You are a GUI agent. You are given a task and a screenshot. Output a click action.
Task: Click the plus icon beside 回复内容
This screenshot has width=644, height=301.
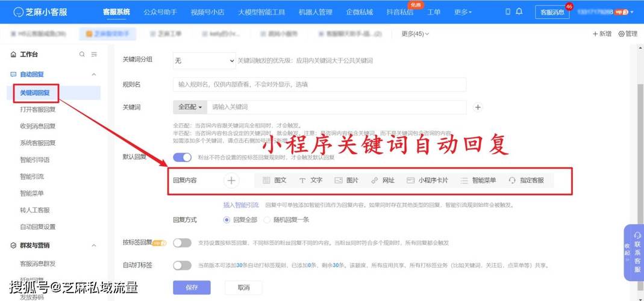click(232, 180)
